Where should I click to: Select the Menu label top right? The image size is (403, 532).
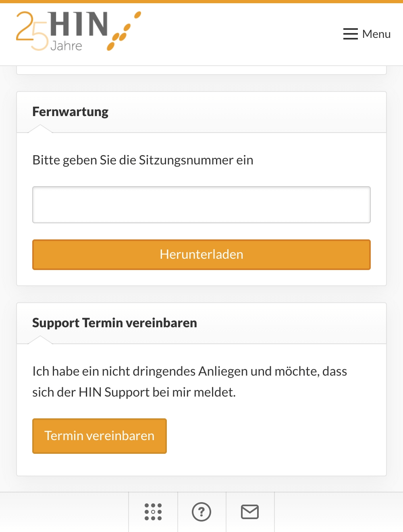click(x=376, y=34)
